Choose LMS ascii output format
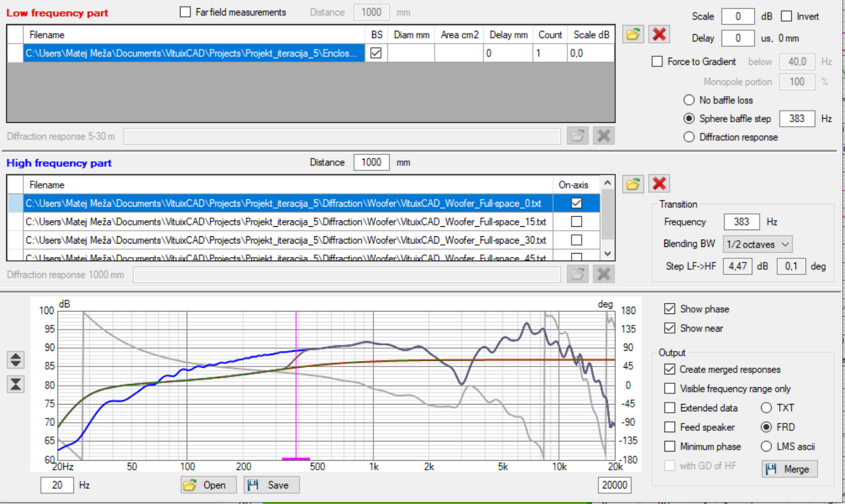 766,446
